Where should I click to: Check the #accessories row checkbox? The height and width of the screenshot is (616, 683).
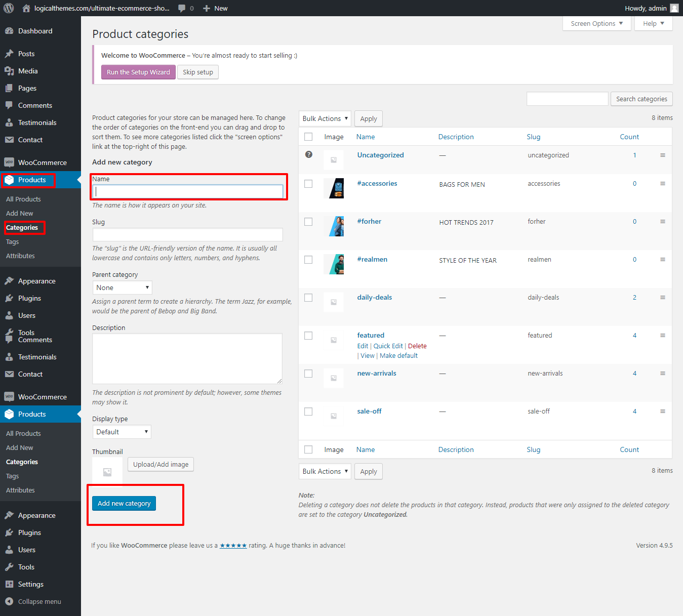[308, 184]
